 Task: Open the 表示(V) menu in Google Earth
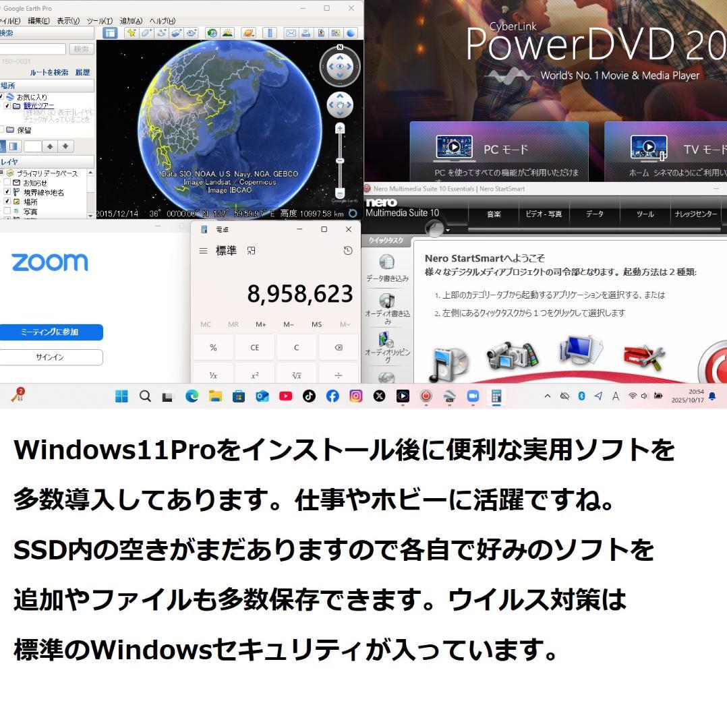[68, 20]
